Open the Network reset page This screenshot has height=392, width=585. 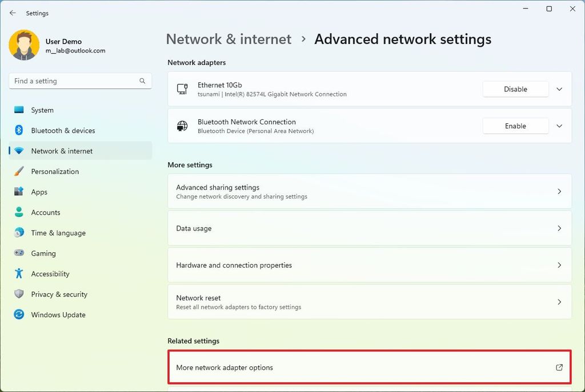tap(368, 301)
